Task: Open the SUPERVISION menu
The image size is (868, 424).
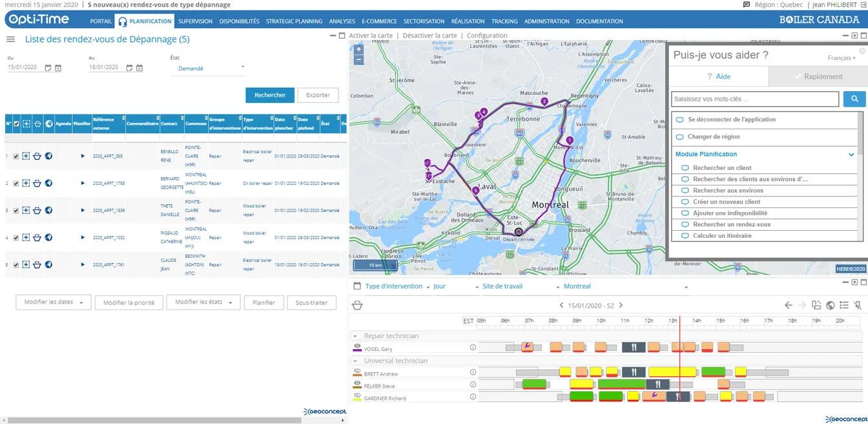Action: coord(195,21)
